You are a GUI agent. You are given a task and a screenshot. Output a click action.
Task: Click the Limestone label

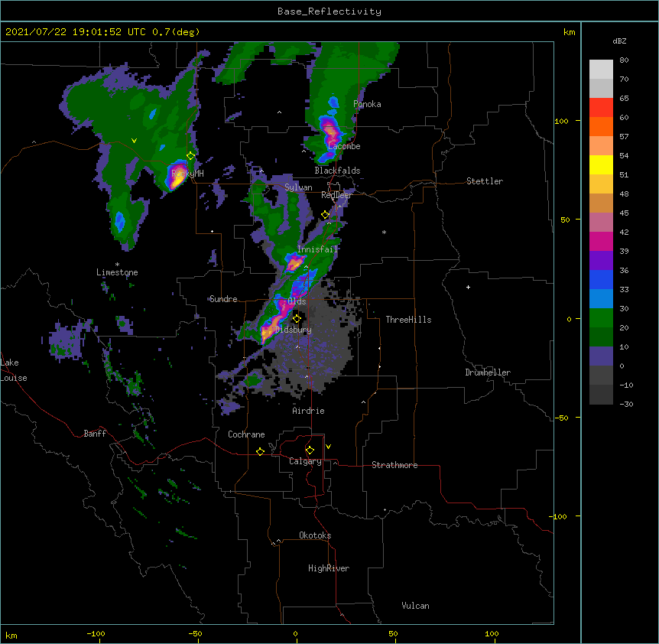(117, 272)
